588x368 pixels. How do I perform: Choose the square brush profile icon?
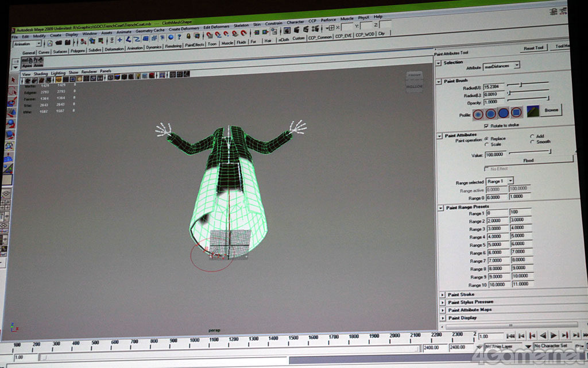click(x=516, y=113)
